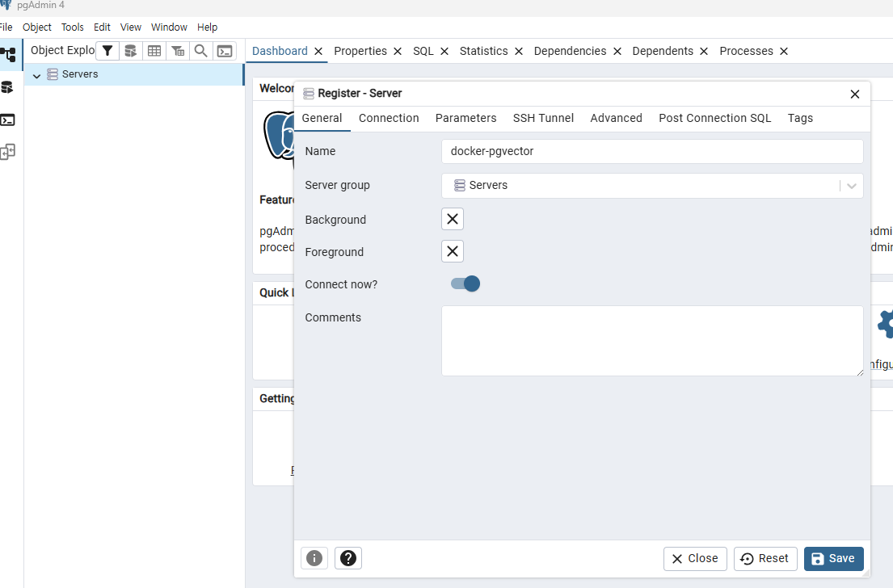Close the SQL tab
The image size is (893, 588).
coord(444,51)
